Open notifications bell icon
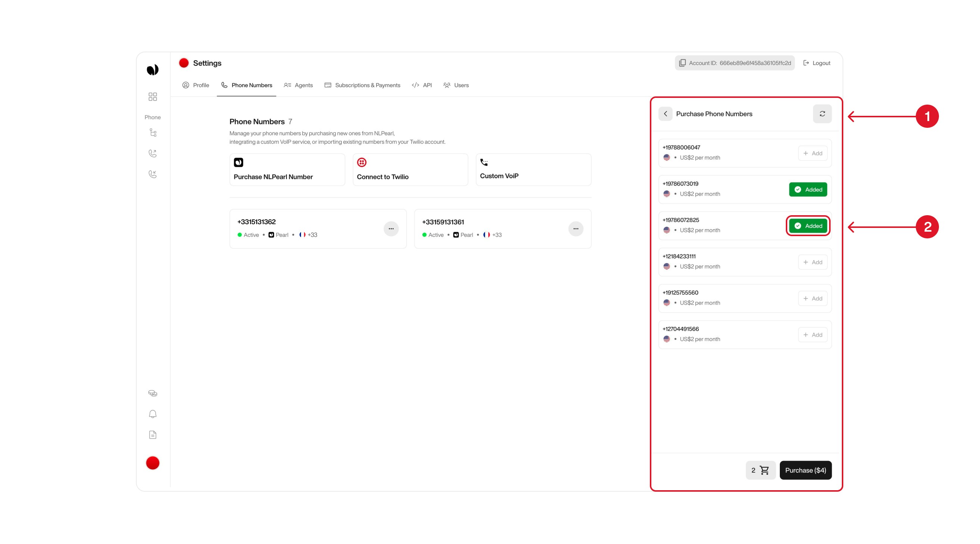This screenshot has height=544, width=980. (x=152, y=414)
